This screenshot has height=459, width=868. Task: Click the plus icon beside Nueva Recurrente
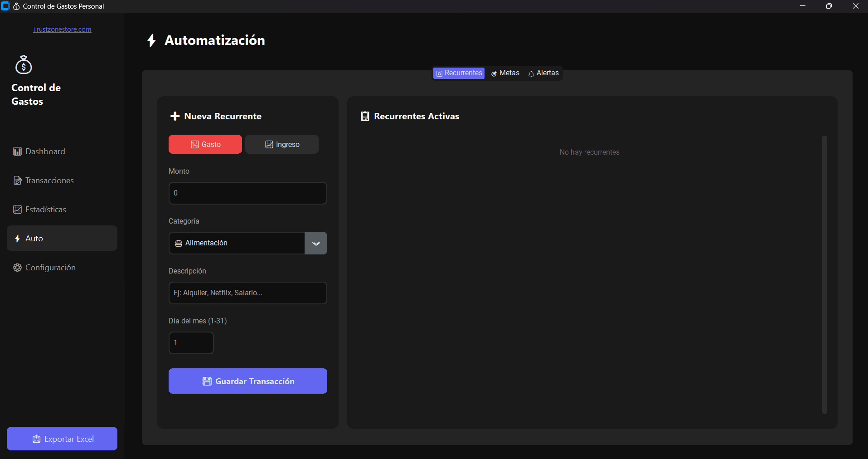click(x=175, y=116)
